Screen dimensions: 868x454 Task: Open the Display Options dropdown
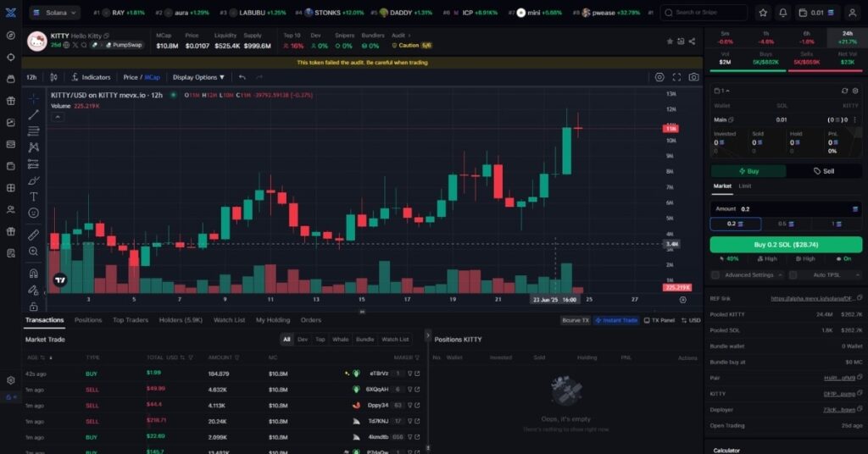[x=198, y=77]
